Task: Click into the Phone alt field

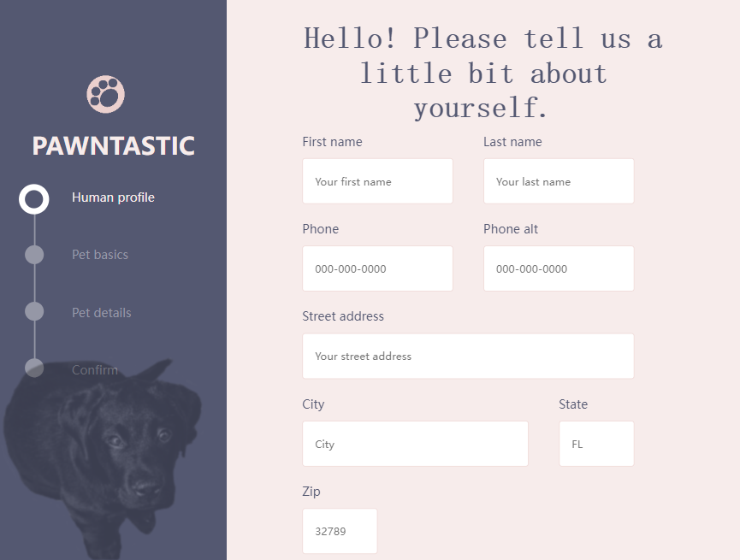Action: 559,268
